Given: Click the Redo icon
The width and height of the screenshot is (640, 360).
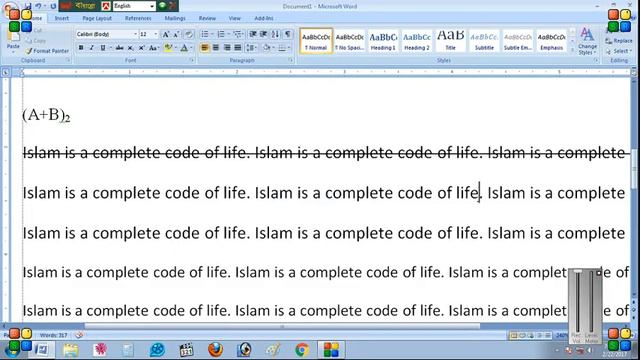Looking at the screenshot, I should coord(53,6).
